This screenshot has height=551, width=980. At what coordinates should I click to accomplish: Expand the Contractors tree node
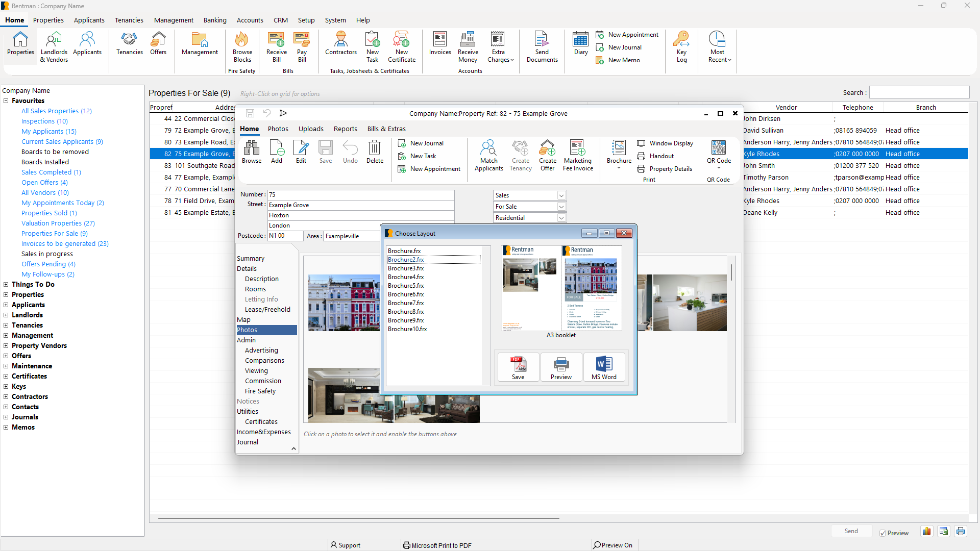5,396
